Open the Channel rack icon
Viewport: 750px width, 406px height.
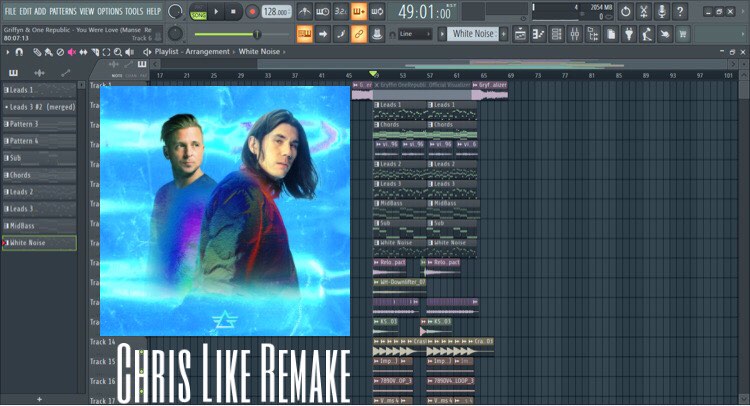pos(557,34)
